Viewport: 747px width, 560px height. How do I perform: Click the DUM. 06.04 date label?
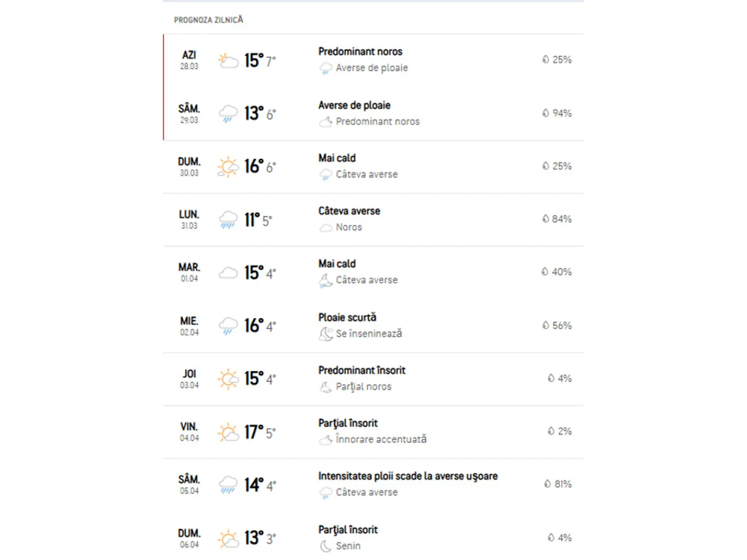[189, 538]
